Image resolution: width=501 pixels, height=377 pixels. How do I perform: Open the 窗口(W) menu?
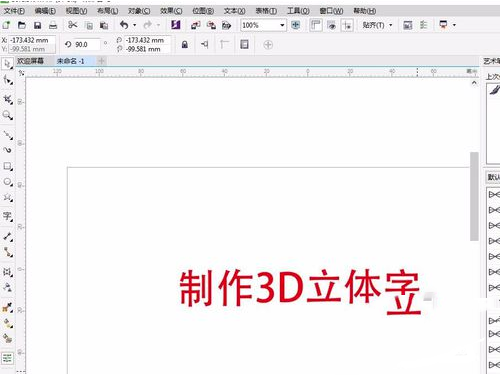[x=331, y=11]
